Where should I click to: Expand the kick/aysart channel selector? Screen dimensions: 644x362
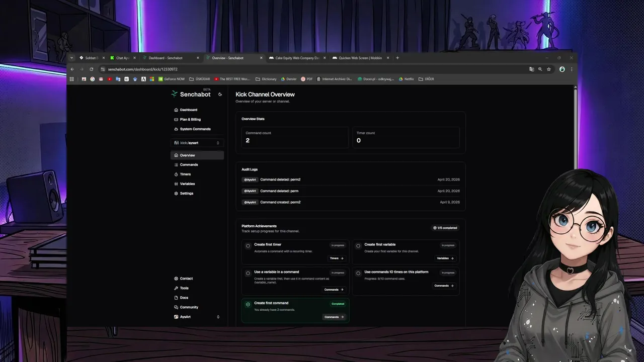197,143
